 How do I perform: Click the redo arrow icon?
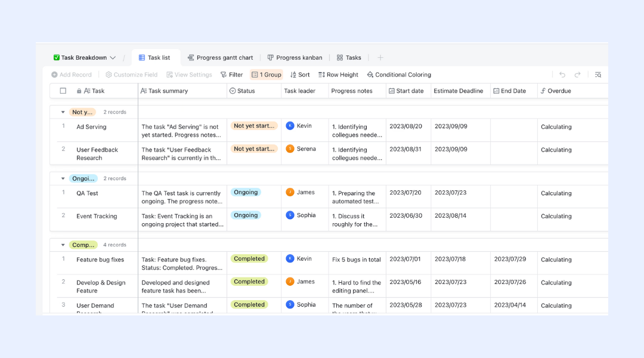[x=577, y=75]
